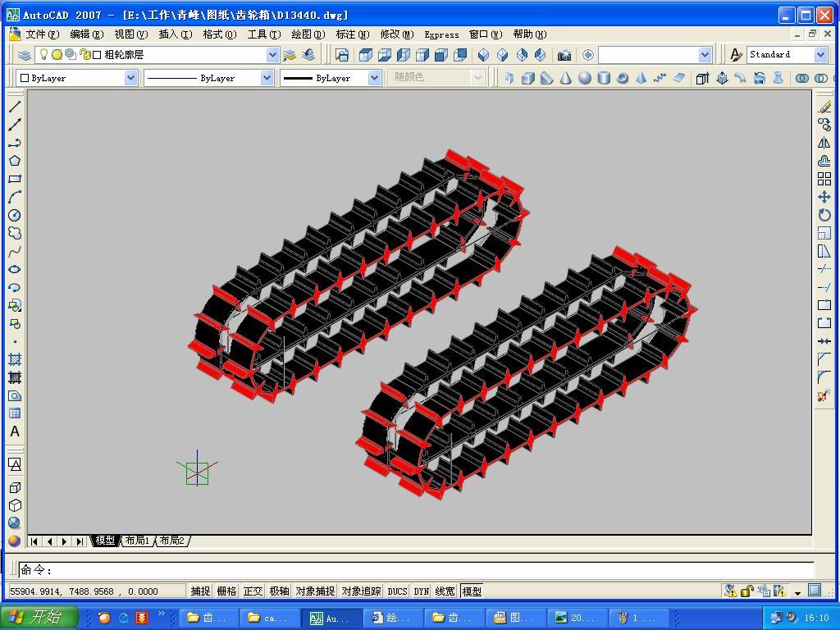Open the 修改(M) menu
The width and height of the screenshot is (840, 630).
coord(396,34)
